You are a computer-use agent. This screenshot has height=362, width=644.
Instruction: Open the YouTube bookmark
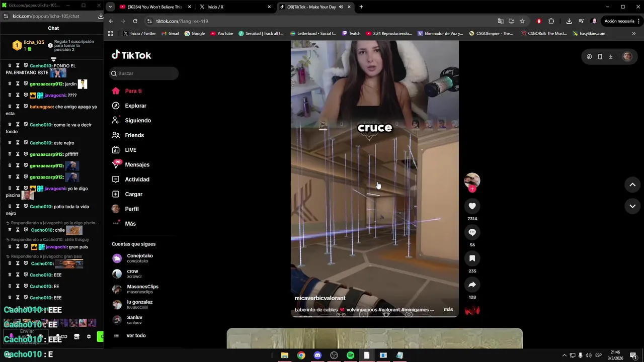click(x=222, y=34)
